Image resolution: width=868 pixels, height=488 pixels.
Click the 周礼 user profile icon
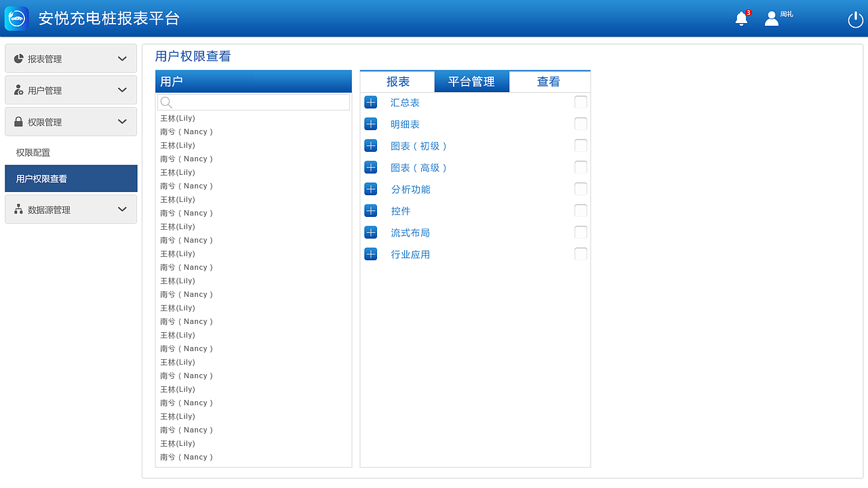(771, 18)
